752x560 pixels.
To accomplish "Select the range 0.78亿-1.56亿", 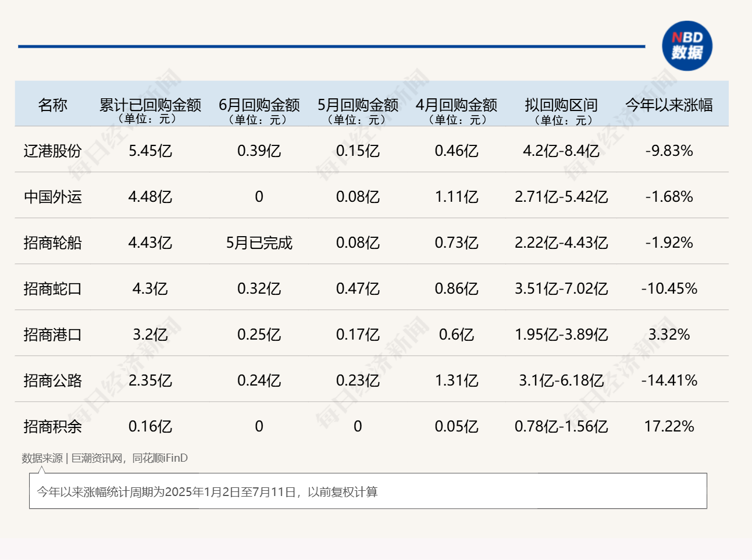I will coord(561,427).
